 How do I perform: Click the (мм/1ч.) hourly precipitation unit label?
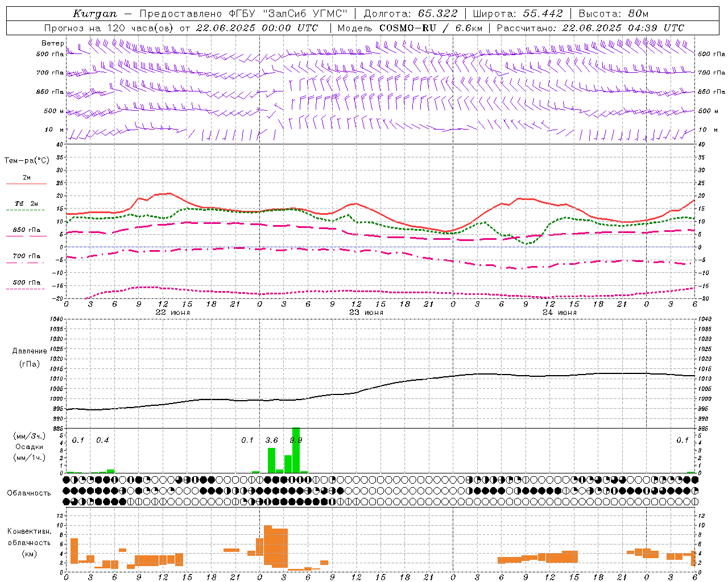coord(29,458)
